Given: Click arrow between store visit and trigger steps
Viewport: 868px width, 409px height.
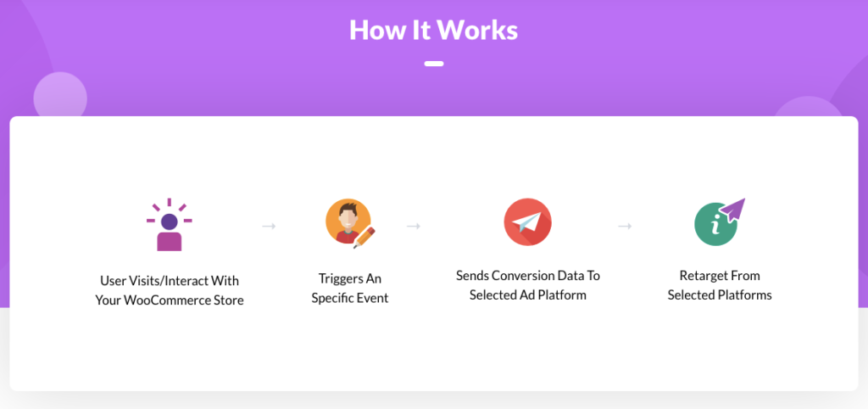Looking at the screenshot, I should pyautogui.click(x=269, y=227).
